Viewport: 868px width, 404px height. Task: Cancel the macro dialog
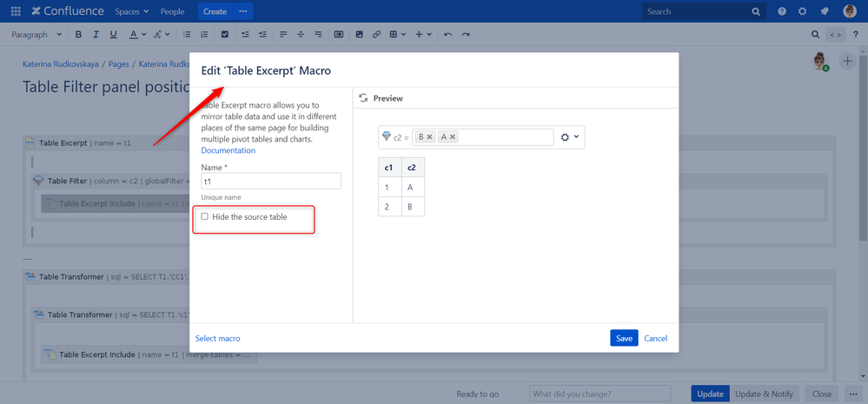click(x=655, y=338)
